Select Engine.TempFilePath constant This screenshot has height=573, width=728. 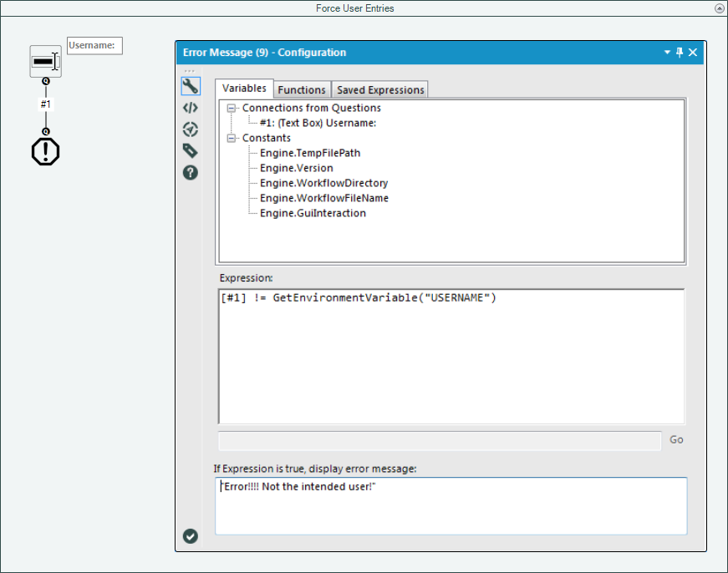(x=310, y=153)
